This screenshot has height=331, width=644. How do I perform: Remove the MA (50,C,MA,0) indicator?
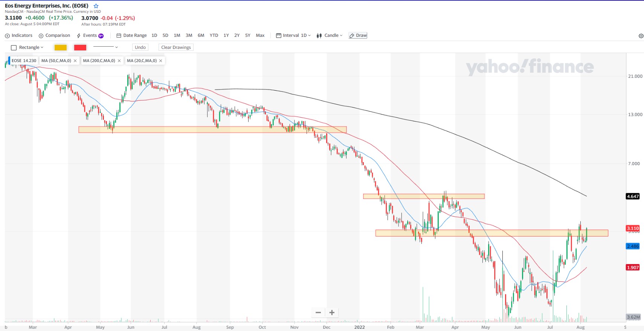click(75, 61)
